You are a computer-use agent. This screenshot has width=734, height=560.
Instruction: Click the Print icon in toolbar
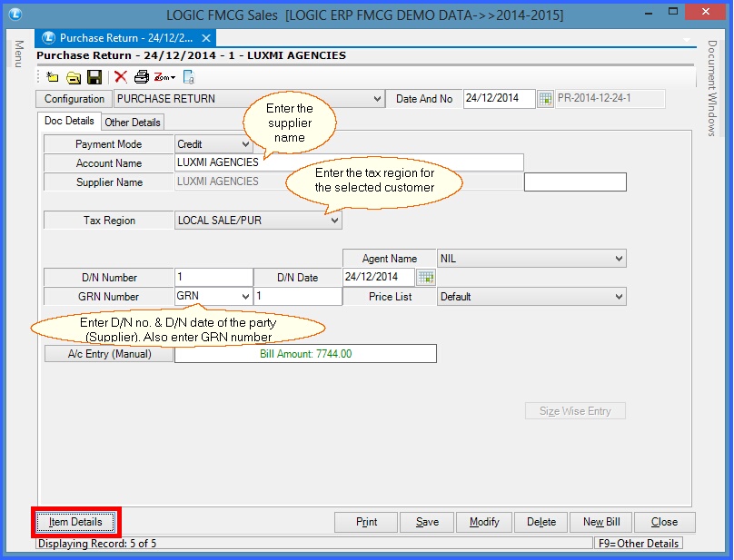(x=142, y=77)
